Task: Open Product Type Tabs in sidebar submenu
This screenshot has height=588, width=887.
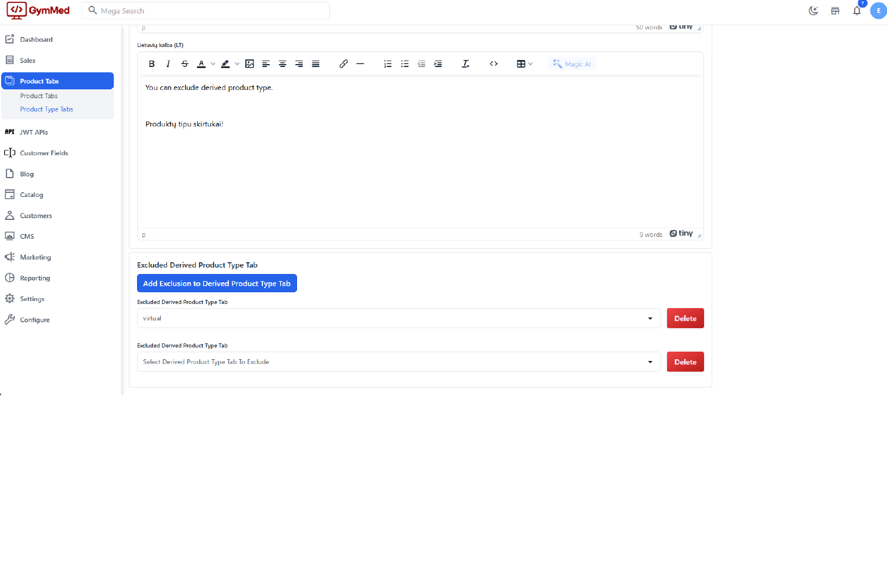Action: coord(46,109)
